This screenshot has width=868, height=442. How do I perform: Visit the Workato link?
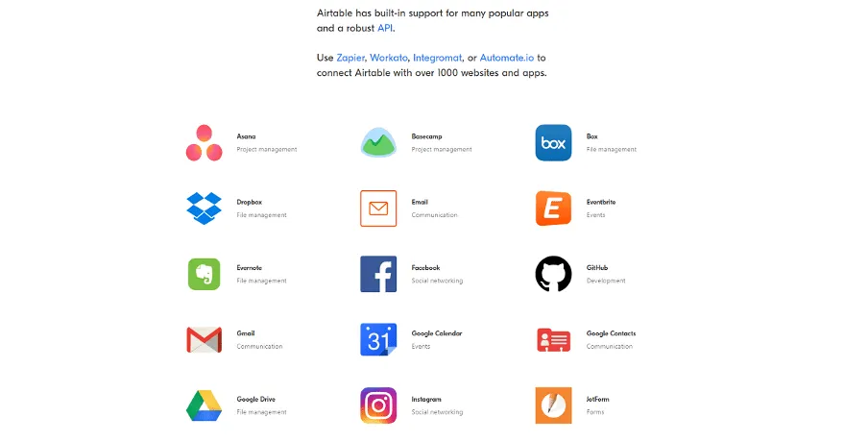click(x=389, y=58)
